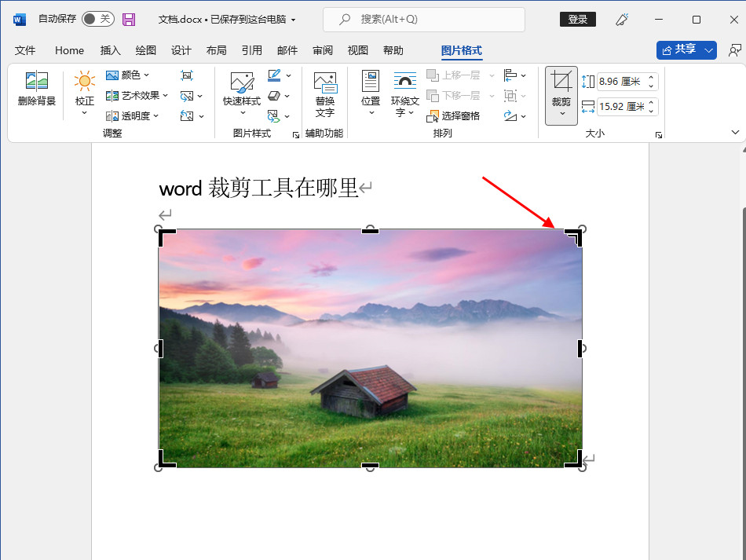Open the Corrections (校正) sun icon
The image size is (746, 560).
tap(85, 82)
